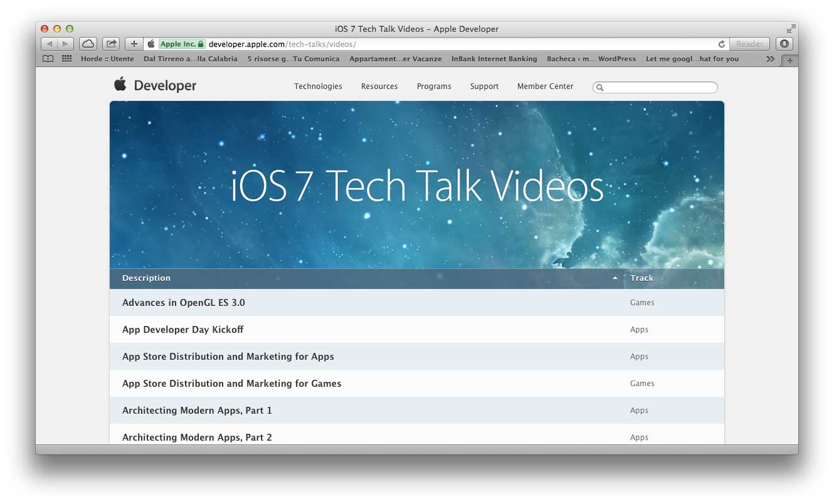
Task: Add a bookmark with the plus button
Action: pos(134,44)
